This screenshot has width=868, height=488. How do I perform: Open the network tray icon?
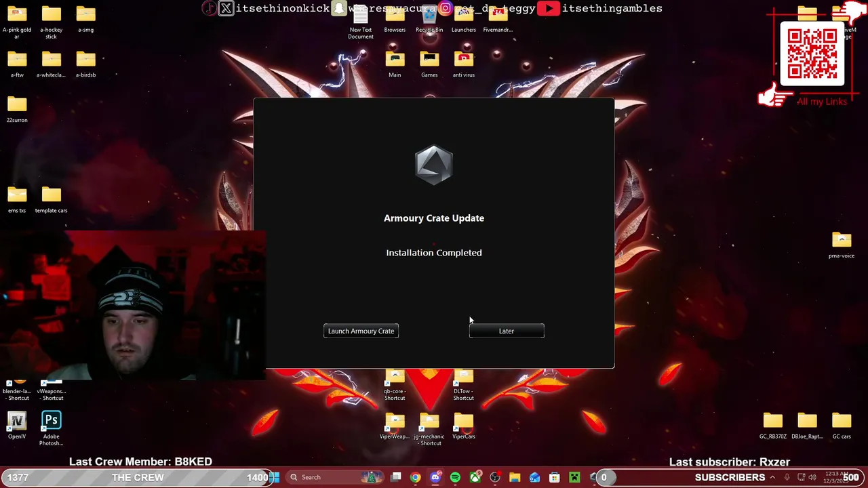801,477
